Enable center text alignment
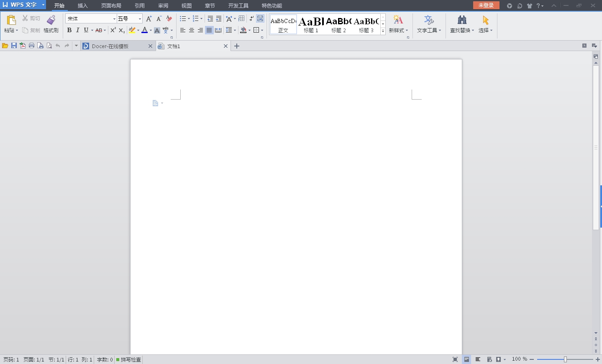Image resolution: width=602 pixels, height=364 pixels. [x=192, y=30]
